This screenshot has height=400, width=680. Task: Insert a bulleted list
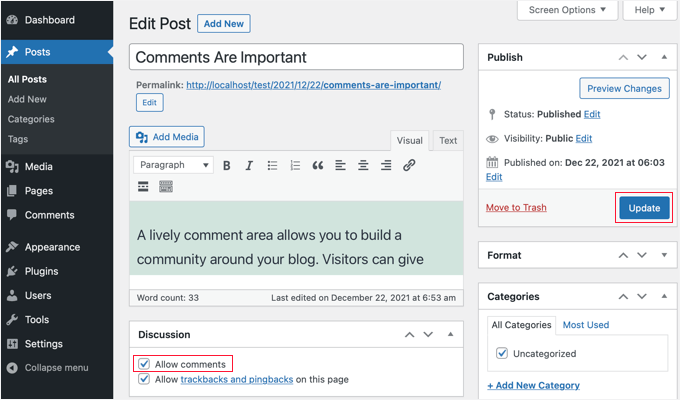(x=272, y=165)
